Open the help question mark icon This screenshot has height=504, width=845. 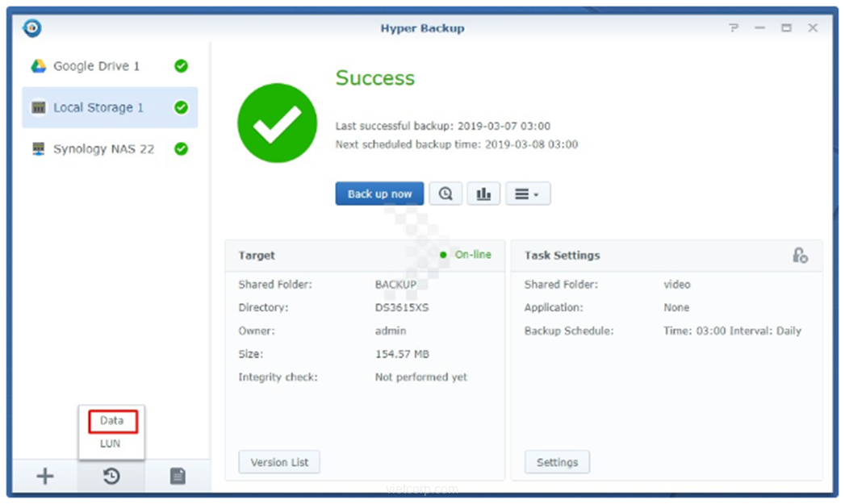tap(734, 28)
